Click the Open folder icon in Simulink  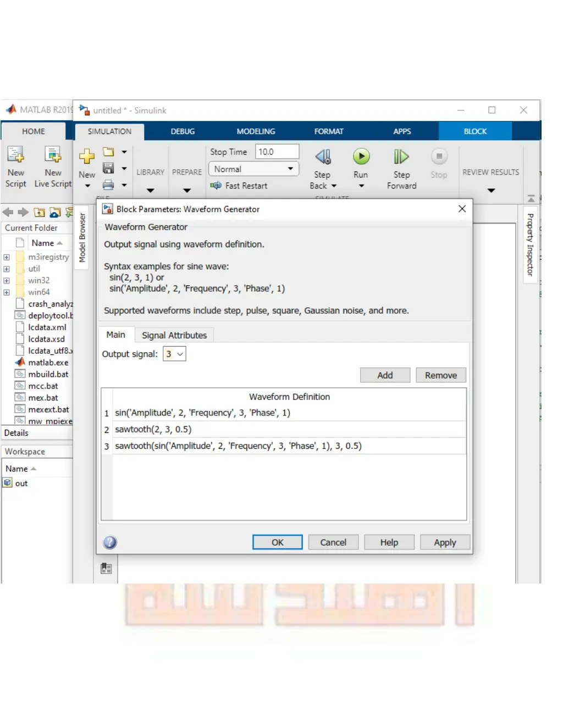[108, 152]
